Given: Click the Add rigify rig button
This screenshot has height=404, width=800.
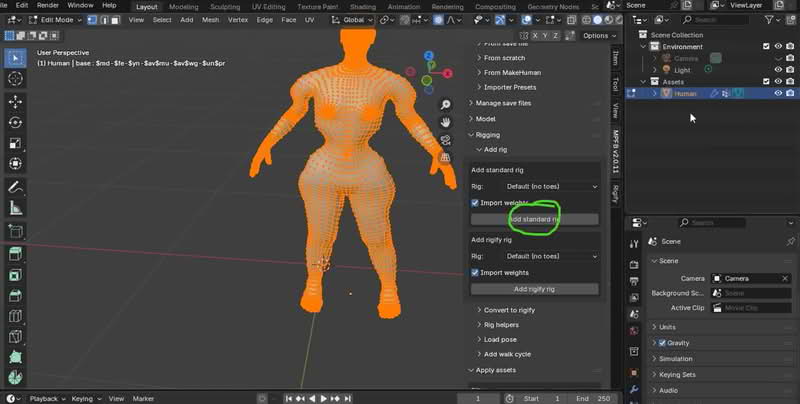Looking at the screenshot, I should [x=534, y=289].
